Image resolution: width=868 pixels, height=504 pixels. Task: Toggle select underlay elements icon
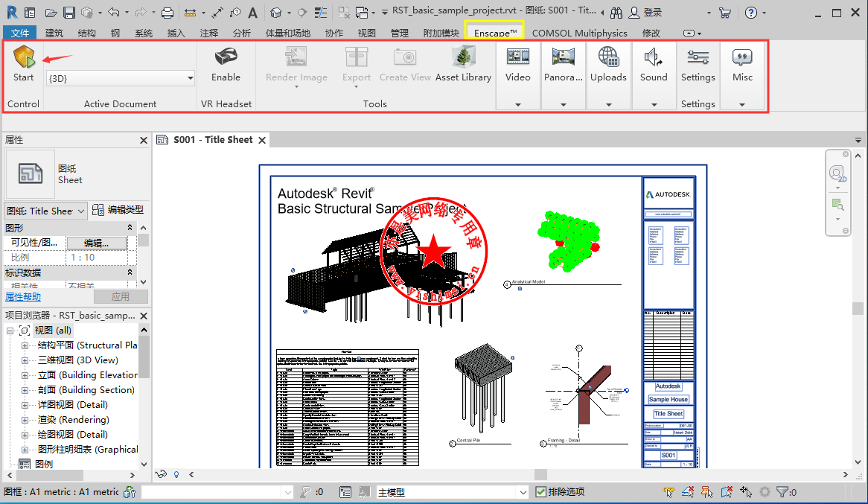coord(688,492)
